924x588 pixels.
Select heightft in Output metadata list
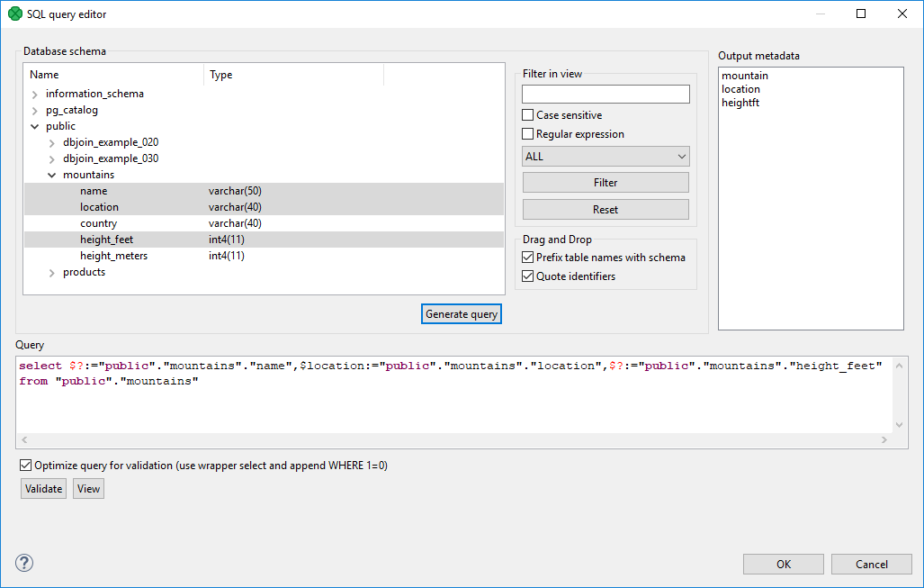[740, 102]
